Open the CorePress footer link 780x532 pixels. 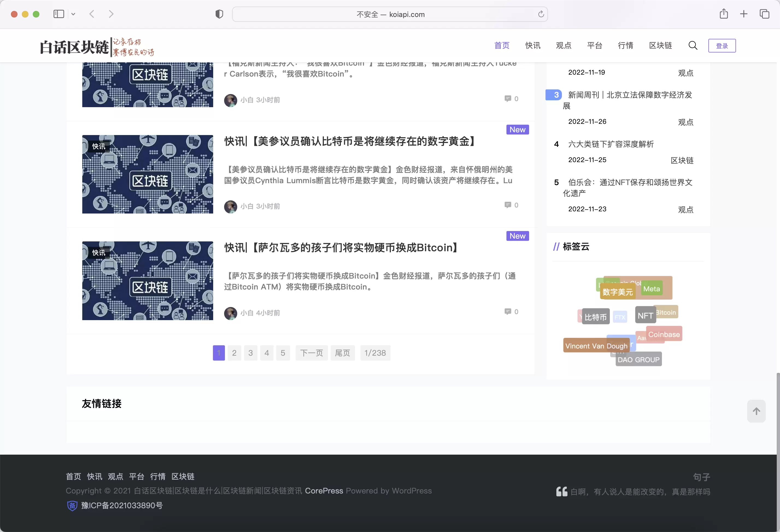(324, 491)
